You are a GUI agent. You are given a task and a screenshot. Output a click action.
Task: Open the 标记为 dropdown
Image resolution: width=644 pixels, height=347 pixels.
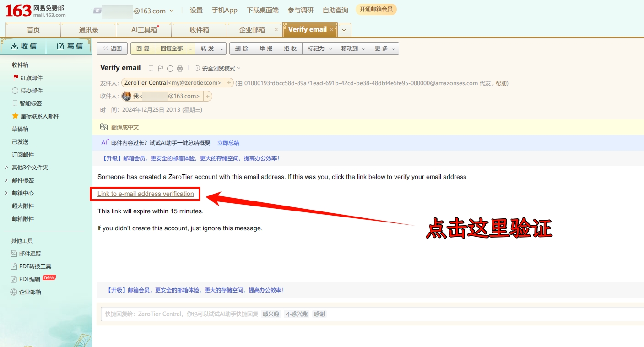(319, 49)
